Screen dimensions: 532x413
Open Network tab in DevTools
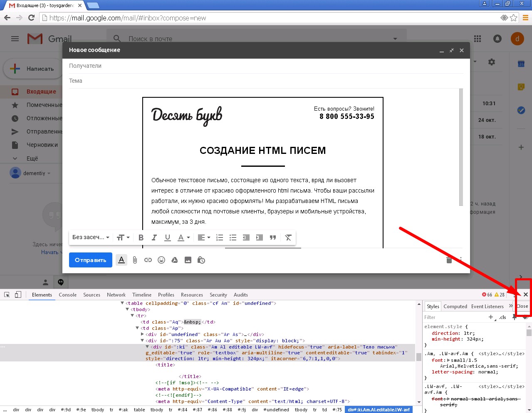pos(116,295)
